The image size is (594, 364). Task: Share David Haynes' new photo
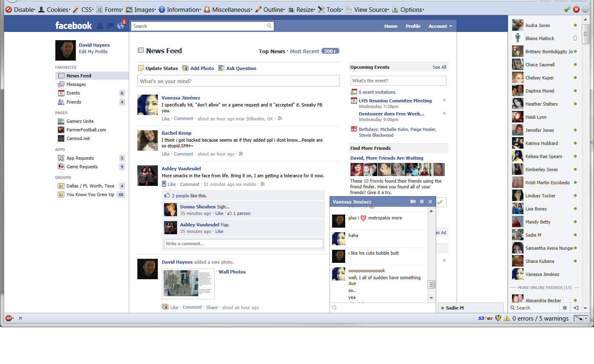point(212,307)
